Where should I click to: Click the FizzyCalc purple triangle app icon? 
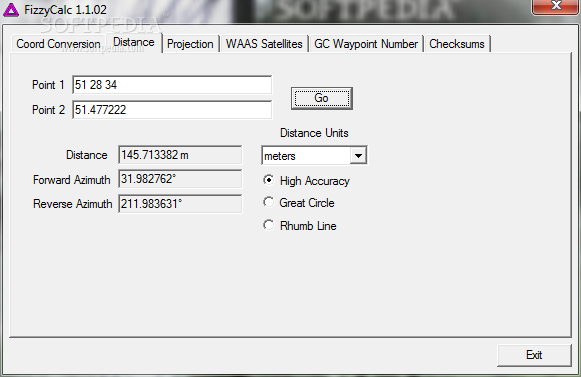coord(11,10)
